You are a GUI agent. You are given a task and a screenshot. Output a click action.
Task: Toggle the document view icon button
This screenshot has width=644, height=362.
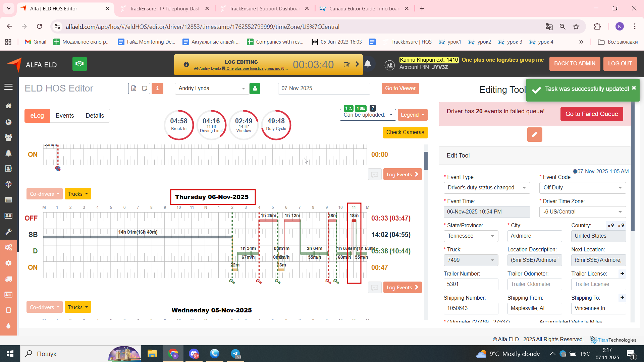coord(133,88)
